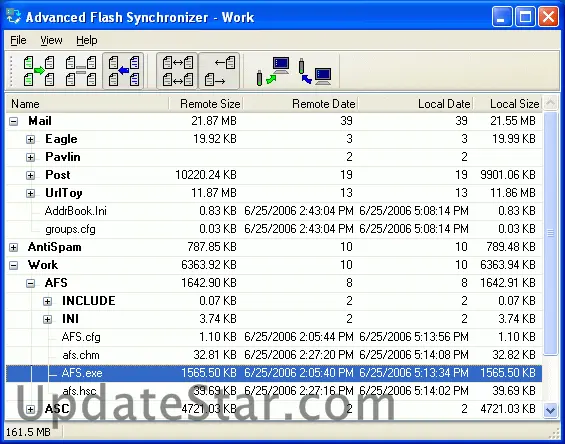Sort by Remote Date column header
The image size is (565, 444).
coord(300,104)
